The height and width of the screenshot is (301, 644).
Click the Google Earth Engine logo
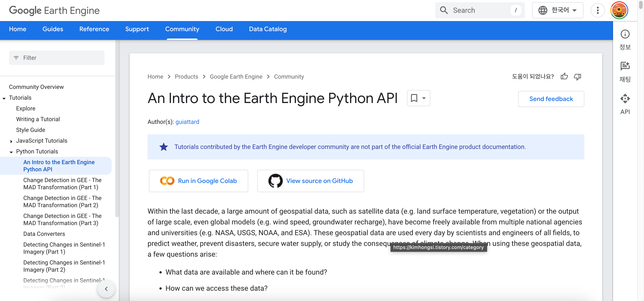pyautogui.click(x=54, y=10)
